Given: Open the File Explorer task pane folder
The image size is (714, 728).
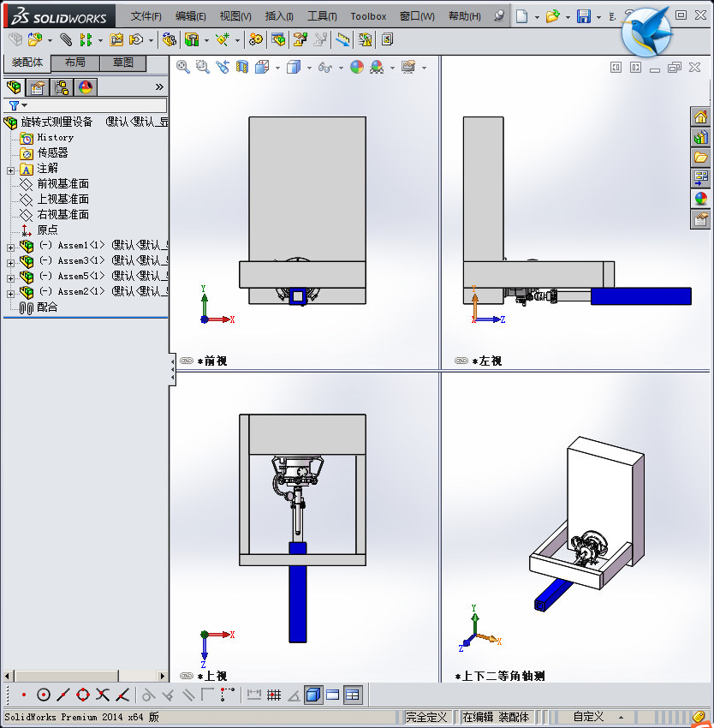Looking at the screenshot, I should pos(700,158).
